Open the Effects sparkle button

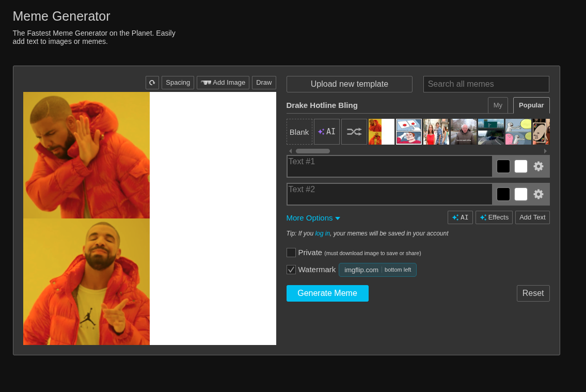pos(494,217)
